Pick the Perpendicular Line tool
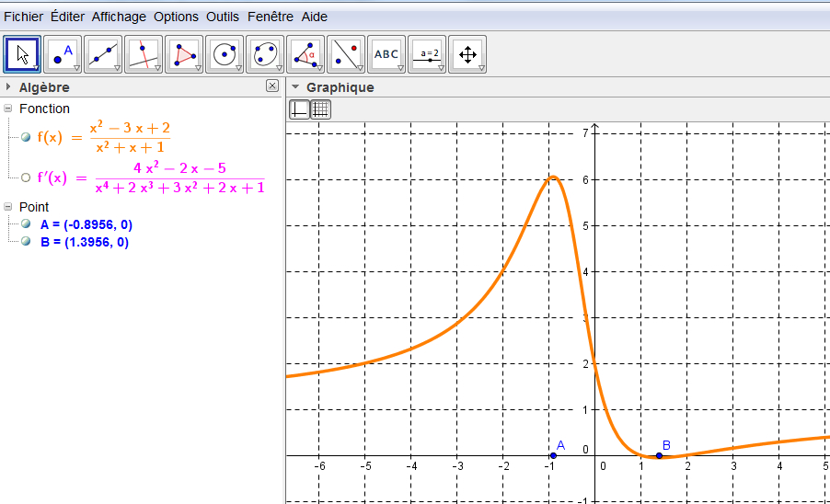830x504 pixels. click(143, 54)
